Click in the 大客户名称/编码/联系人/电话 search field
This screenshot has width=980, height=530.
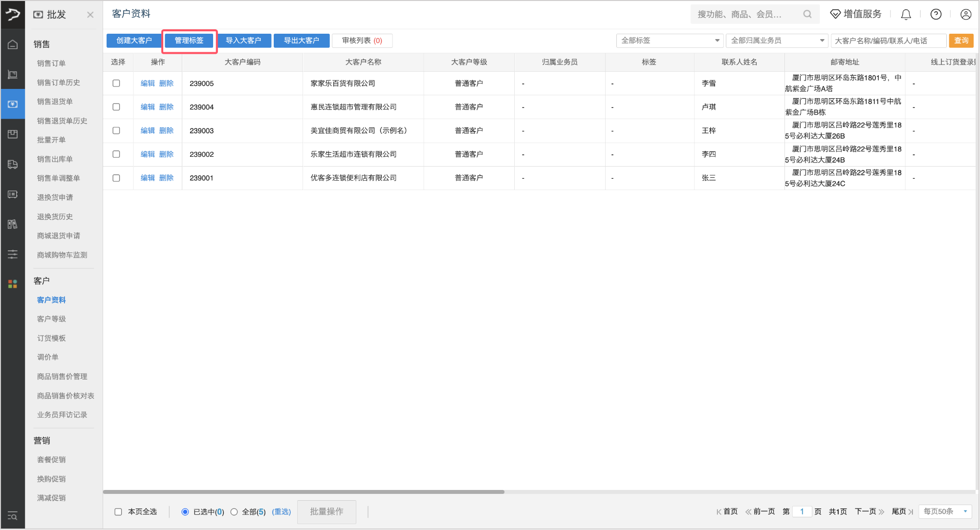(x=888, y=41)
